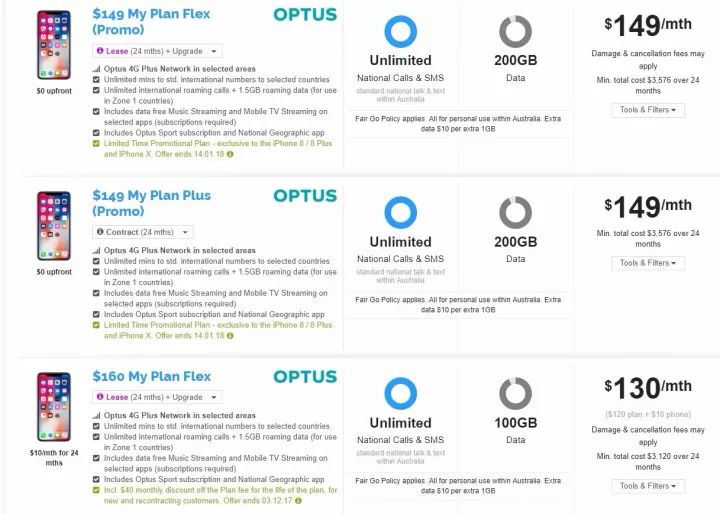Click the Optus logo on $149 My Plan Flex
The width and height of the screenshot is (720, 514).
point(305,15)
